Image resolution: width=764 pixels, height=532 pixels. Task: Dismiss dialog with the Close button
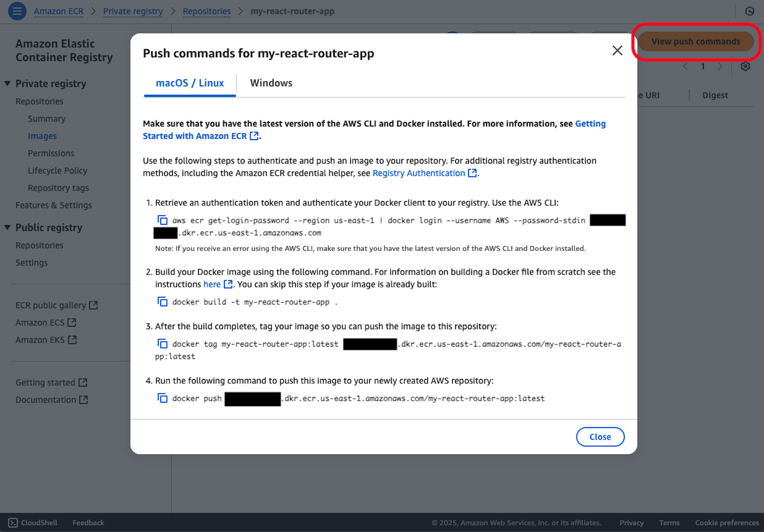tap(600, 437)
